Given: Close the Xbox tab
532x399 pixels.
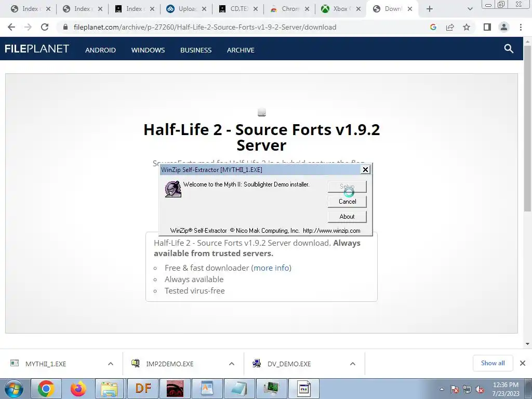Looking at the screenshot, I should [358, 9].
